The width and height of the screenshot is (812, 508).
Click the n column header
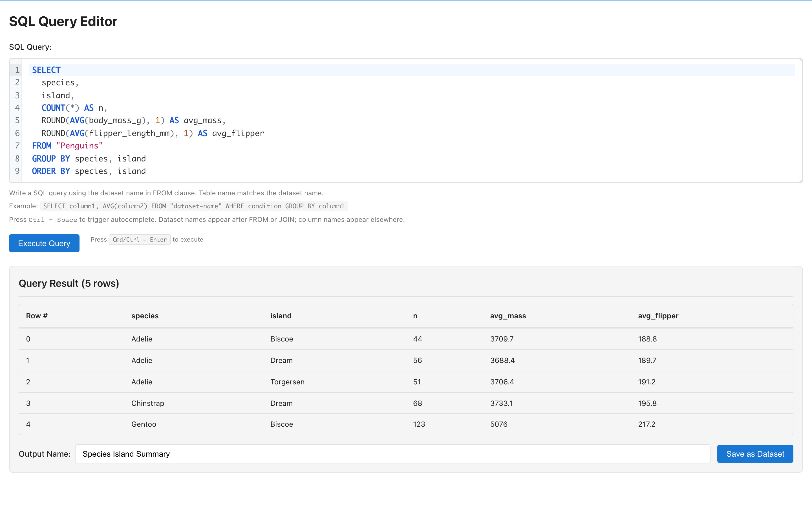pyautogui.click(x=415, y=316)
